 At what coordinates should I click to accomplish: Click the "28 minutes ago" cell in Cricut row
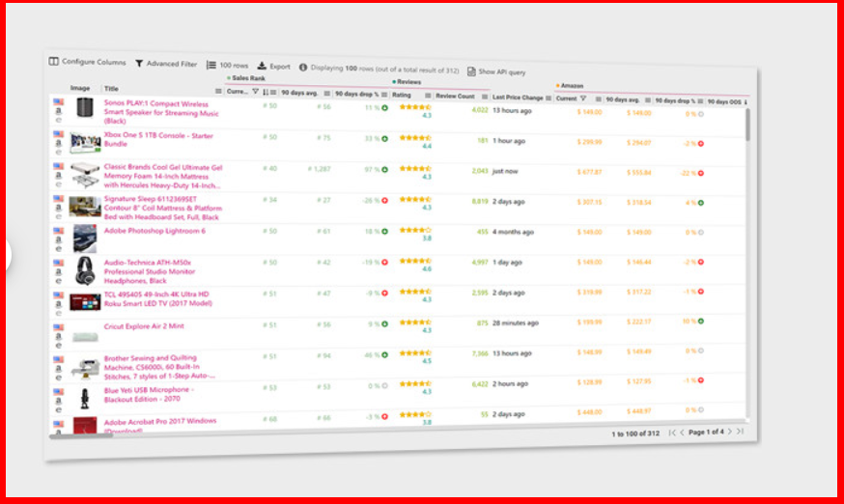[x=515, y=323]
